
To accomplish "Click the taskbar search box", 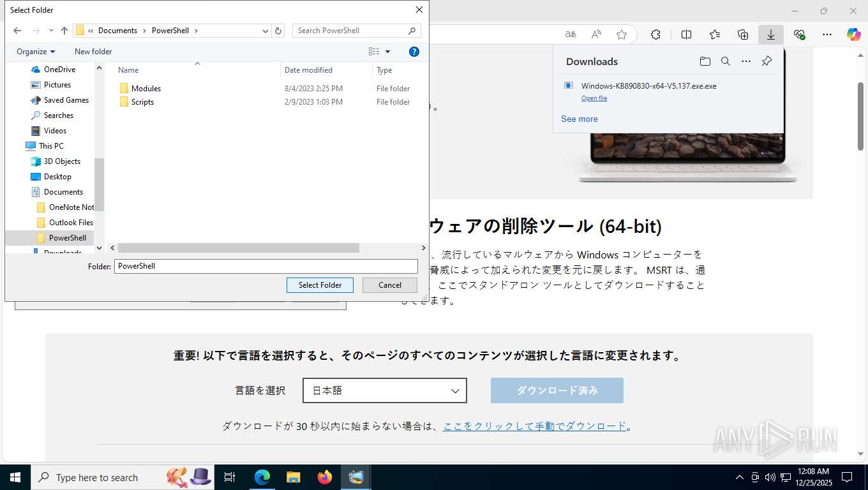I will [121, 477].
